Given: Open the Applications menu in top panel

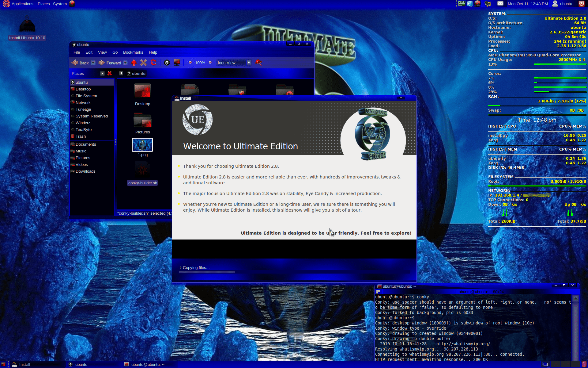Looking at the screenshot, I should pyautogui.click(x=22, y=4).
